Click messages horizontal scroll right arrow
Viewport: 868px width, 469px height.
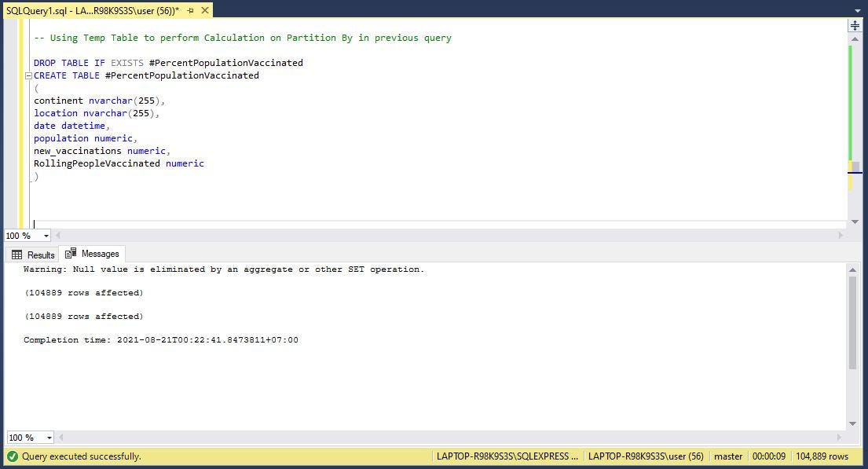(841, 438)
